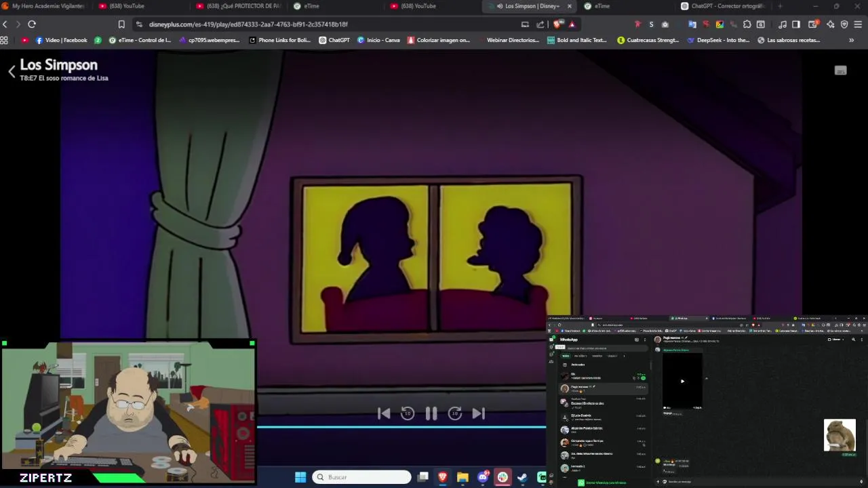The image size is (868, 488).
Task: Open Windows Start menu
Action: [300, 477]
